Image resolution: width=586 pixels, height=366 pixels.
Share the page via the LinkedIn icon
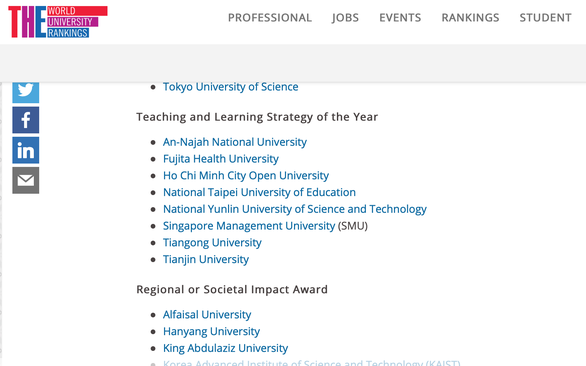click(25, 150)
